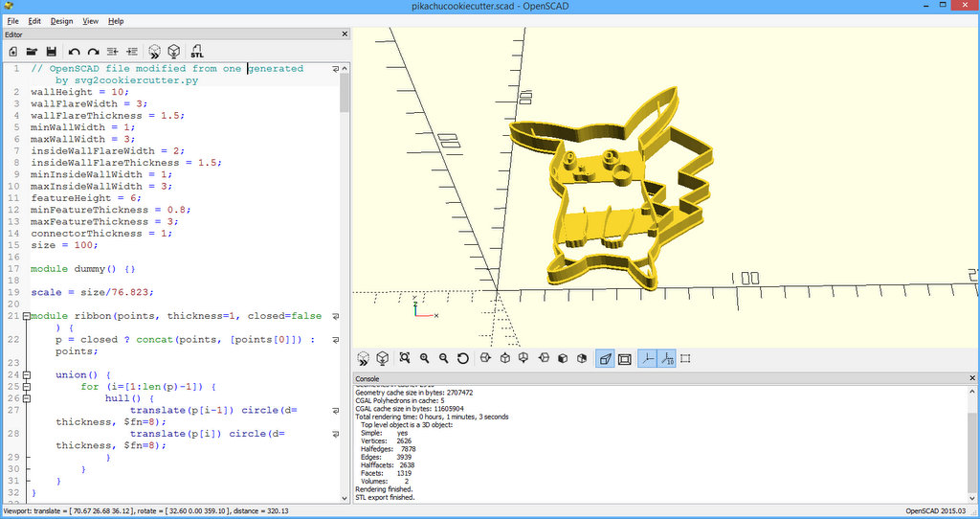Click the 'module dummy() {}' line
980x519 pixels.
coord(83,269)
